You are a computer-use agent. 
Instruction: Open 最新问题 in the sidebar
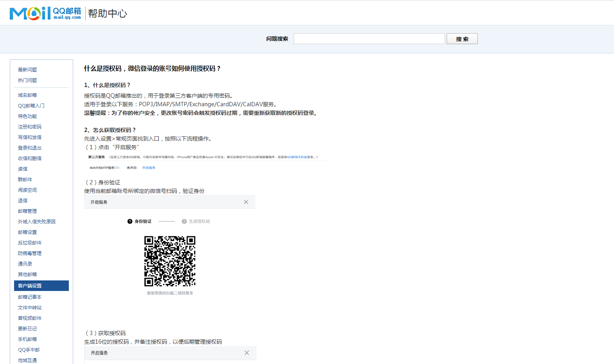tap(27, 70)
